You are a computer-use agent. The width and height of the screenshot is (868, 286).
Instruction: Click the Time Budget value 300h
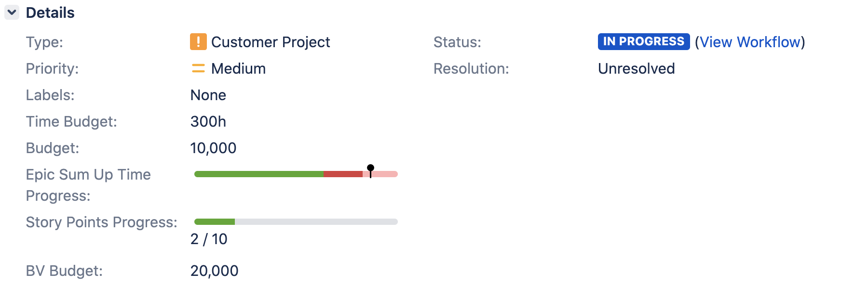pyautogui.click(x=208, y=121)
